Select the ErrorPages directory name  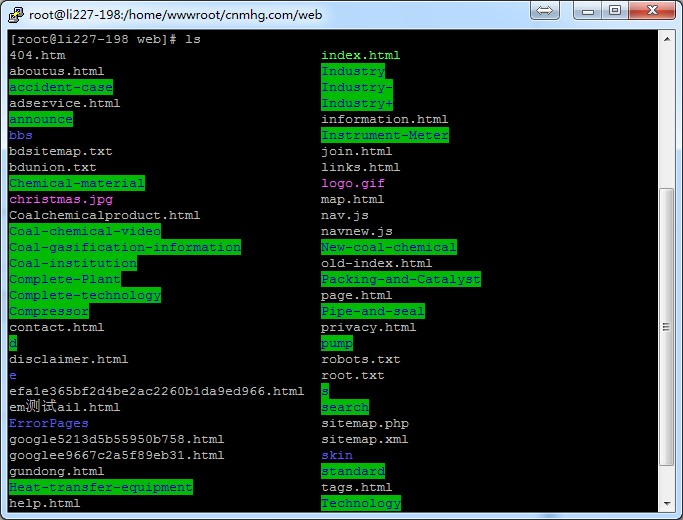pyautogui.click(x=48, y=423)
